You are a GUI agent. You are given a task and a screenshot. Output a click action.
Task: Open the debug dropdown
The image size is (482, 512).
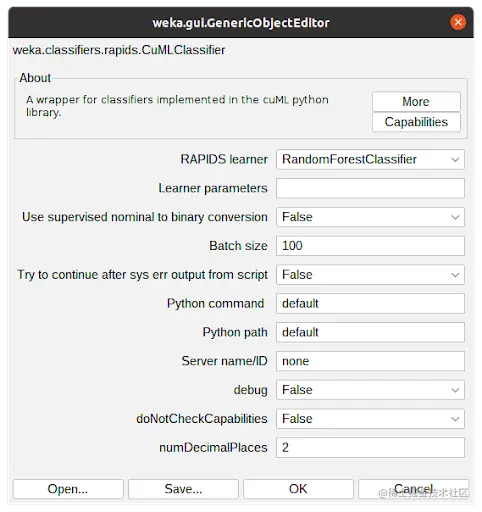point(370,390)
